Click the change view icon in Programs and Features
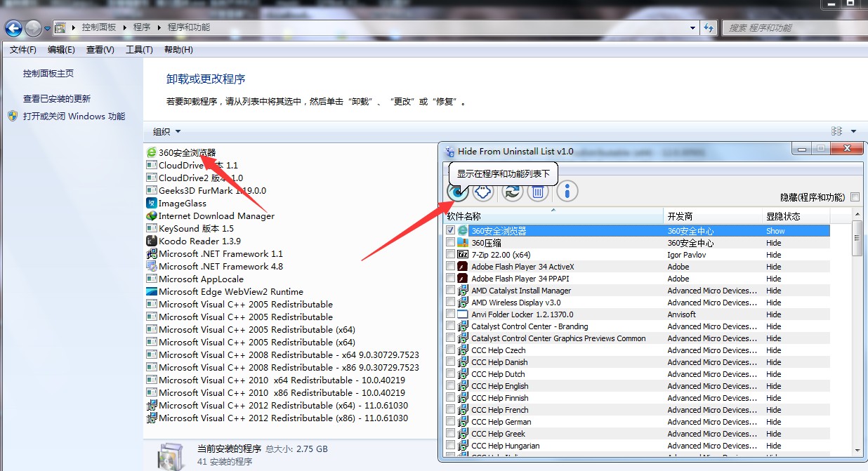The height and width of the screenshot is (471, 868). (x=836, y=131)
